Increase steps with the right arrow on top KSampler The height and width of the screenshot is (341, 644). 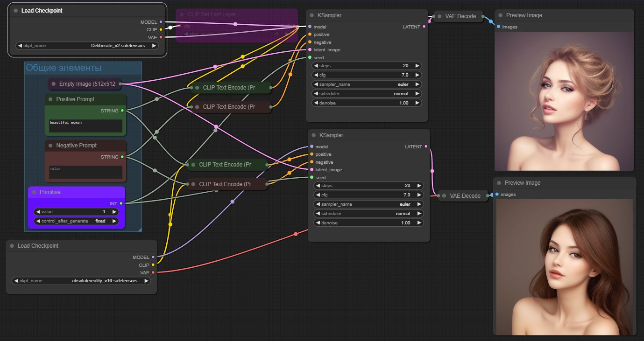coord(418,65)
